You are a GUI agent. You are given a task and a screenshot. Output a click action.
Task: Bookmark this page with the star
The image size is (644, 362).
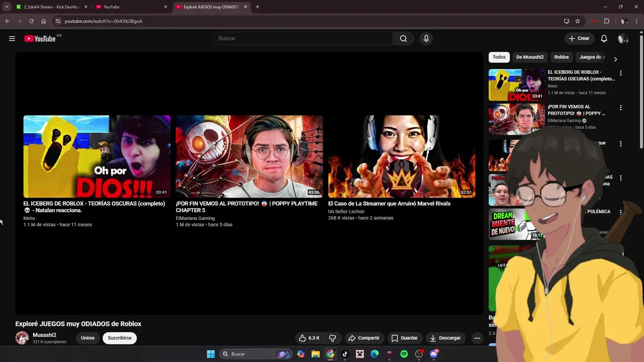click(x=578, y=21)
